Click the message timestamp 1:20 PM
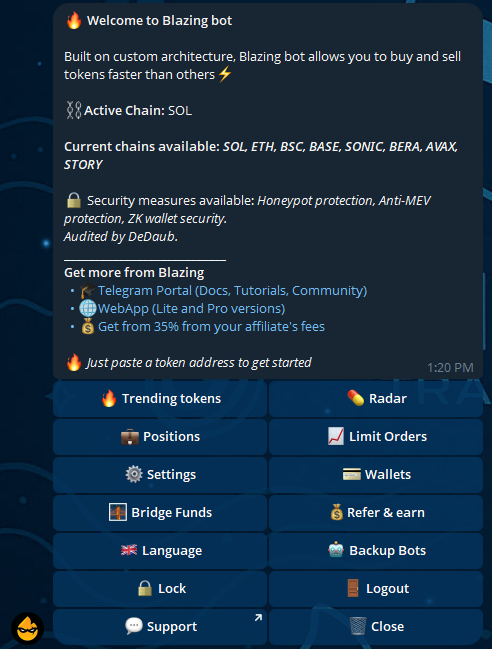Viewport: 492px width, 649px height. click(x=450, y=368)
